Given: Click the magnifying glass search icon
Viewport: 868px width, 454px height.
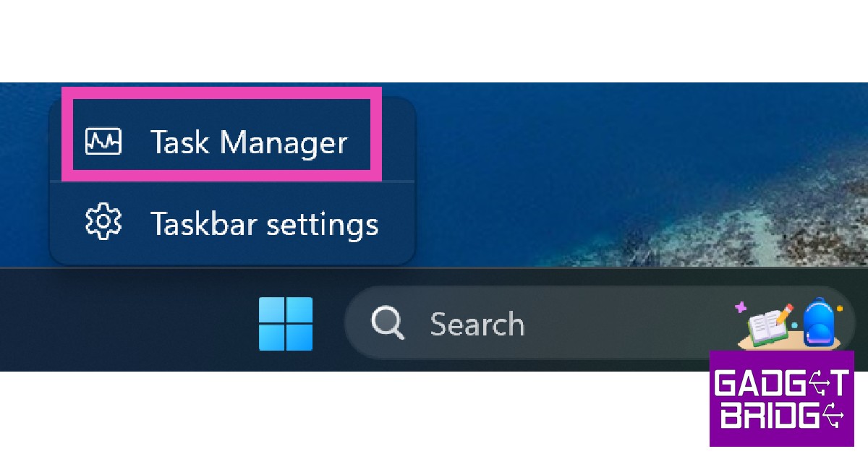Looking at the screenshot, I should [x=388, y=322].
